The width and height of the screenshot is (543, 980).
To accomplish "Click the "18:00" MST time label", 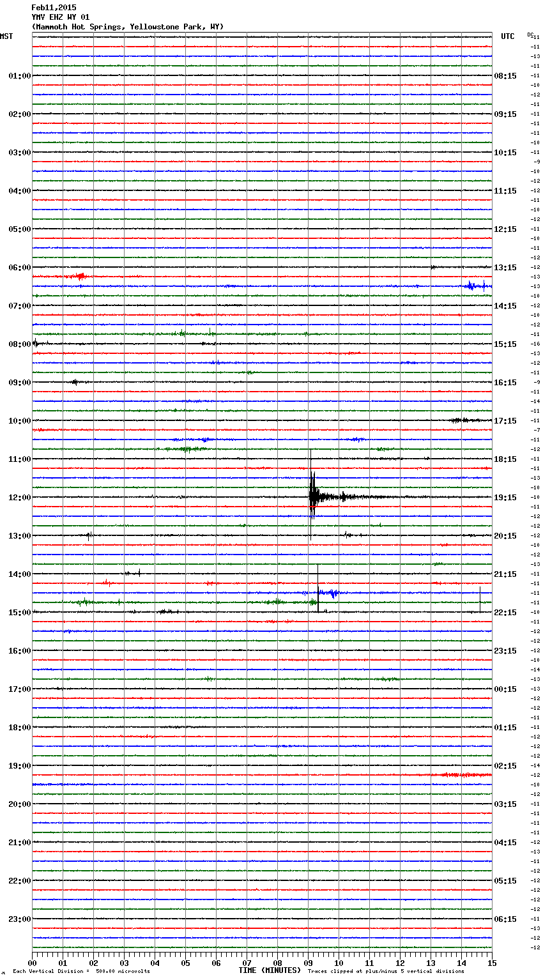I will pos(20,728).
